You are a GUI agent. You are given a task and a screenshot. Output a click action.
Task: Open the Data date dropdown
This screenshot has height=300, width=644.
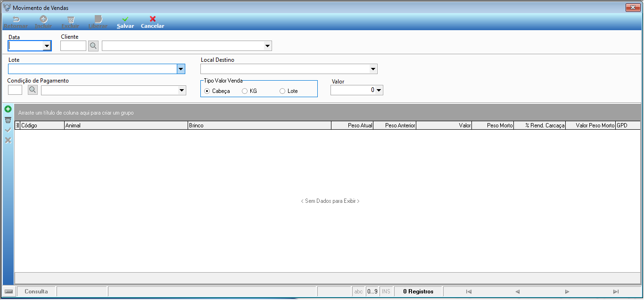coord(47,46)
